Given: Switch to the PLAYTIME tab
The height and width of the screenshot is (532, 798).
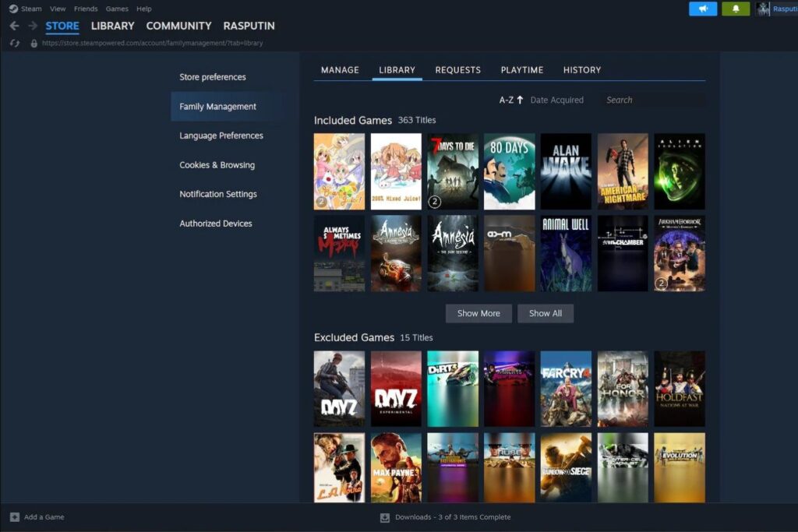Looking at the screenshot, I should coord(521,70).
